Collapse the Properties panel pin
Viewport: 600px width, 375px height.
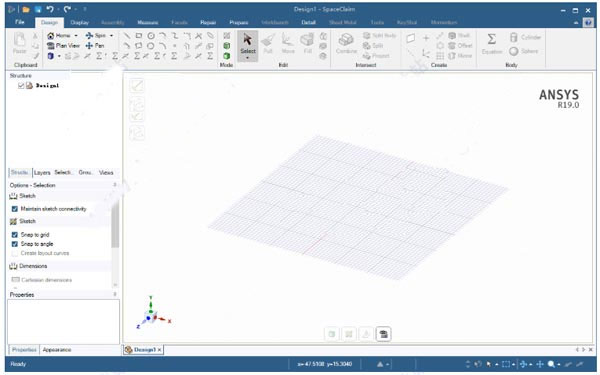click(x=115, y=295)
